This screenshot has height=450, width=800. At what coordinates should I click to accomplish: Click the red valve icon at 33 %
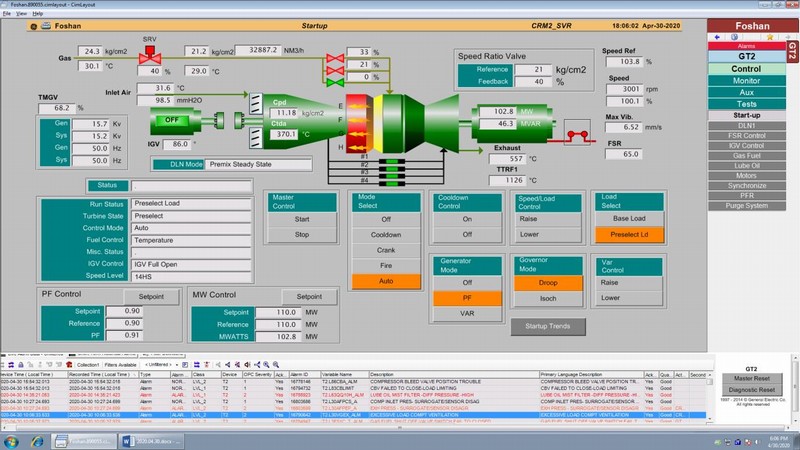coord(335,58)
